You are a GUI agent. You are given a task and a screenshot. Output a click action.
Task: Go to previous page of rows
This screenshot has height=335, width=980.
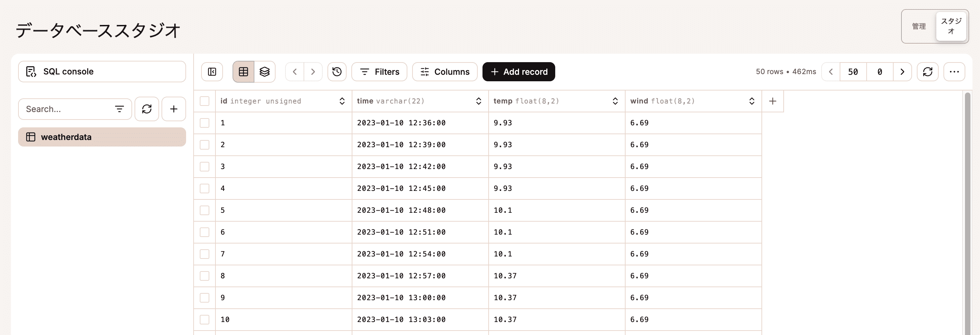point(831,72)
